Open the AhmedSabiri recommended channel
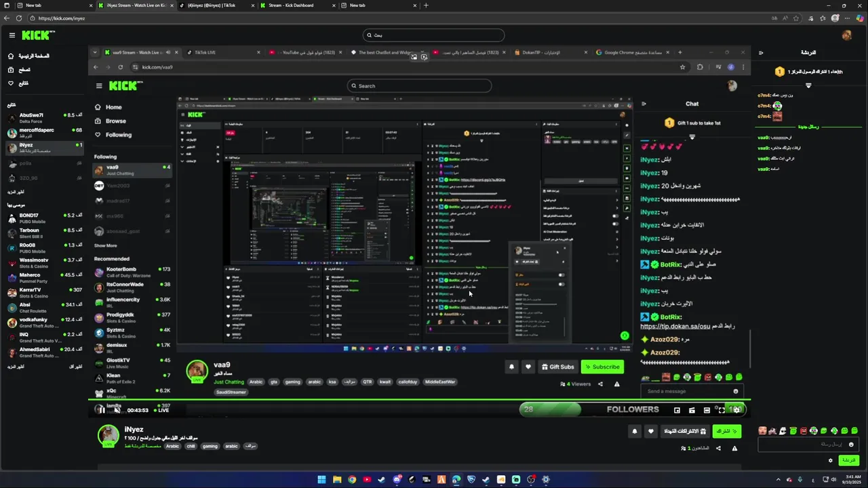This screenshot has width=868, height=488. 44,352
